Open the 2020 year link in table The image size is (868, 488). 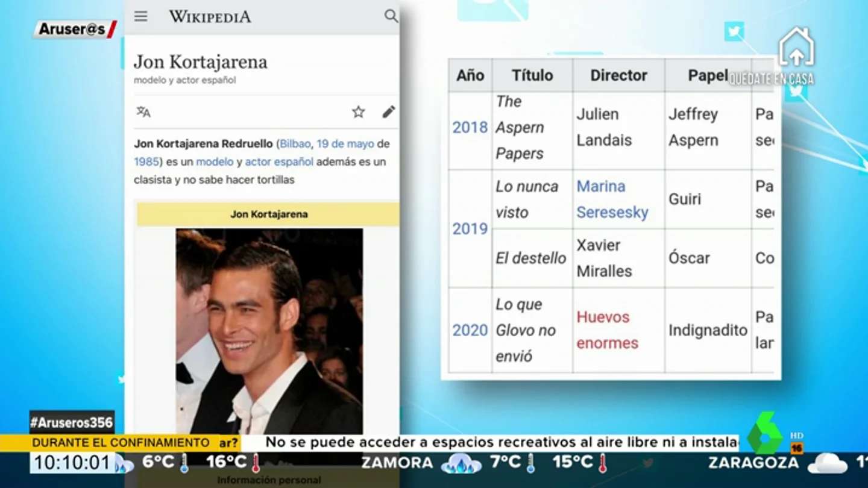470,330
